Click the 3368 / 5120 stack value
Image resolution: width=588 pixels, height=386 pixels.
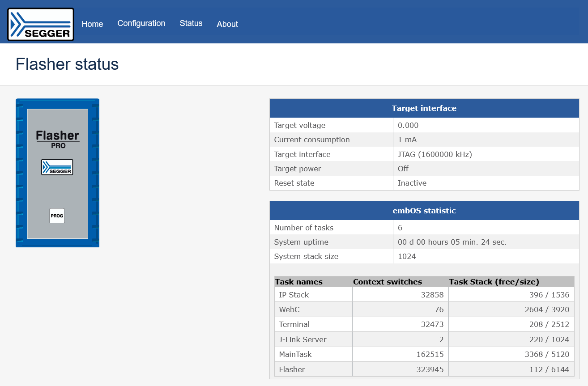[546, 354]
